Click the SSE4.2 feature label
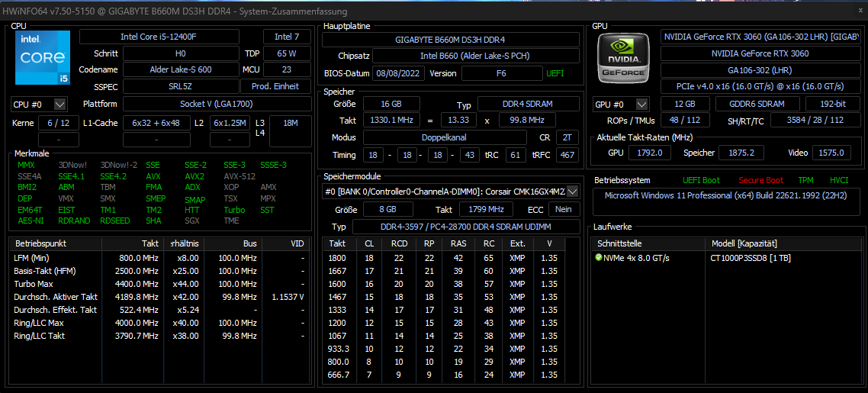868x393 pixels. click(x=114, y=176)
